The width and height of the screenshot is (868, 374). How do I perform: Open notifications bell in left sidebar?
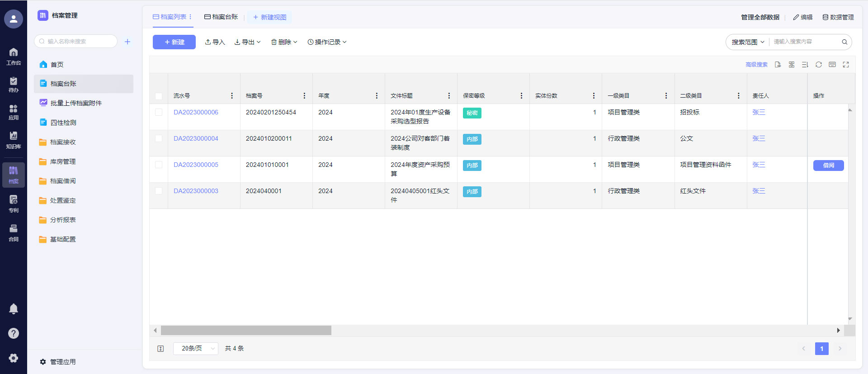(x=14, y=309)
